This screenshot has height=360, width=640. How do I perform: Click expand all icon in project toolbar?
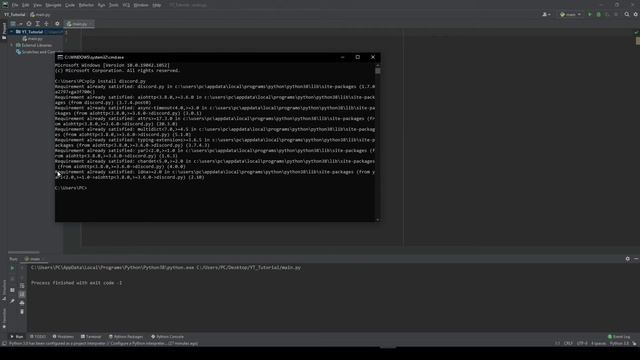coord(38,24)
